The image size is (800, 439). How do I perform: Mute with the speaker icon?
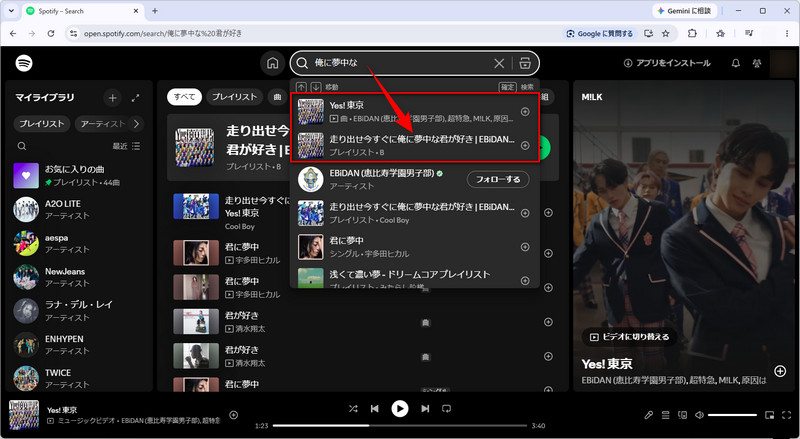pyautogui.click(x=699, y=415)
